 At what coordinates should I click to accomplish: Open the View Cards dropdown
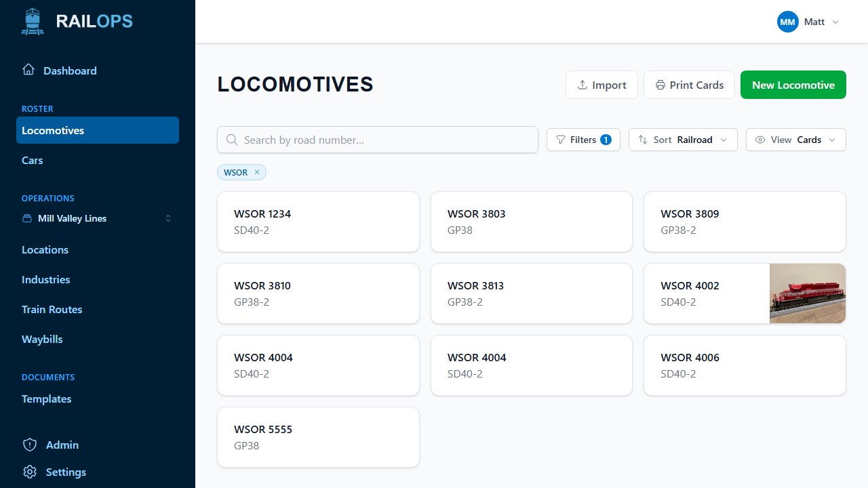[x=796, y=140]
